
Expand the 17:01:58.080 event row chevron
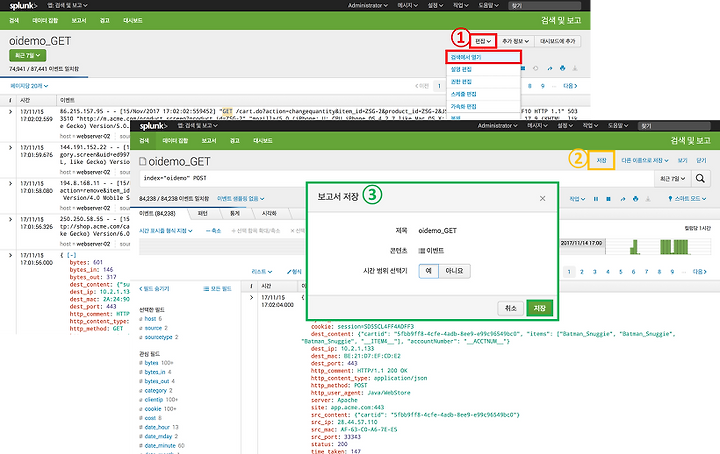[x=11, y=183]
